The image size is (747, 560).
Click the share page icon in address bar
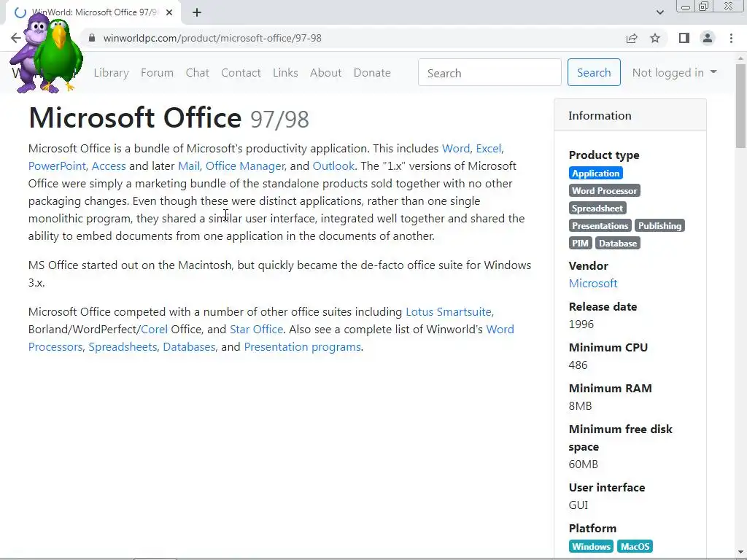632,38
